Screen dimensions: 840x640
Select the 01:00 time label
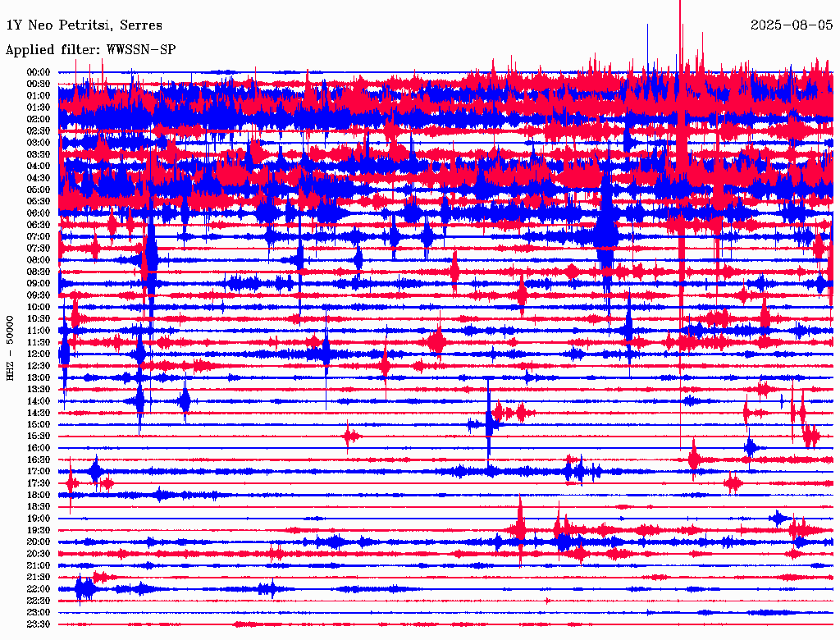[39, 95]
